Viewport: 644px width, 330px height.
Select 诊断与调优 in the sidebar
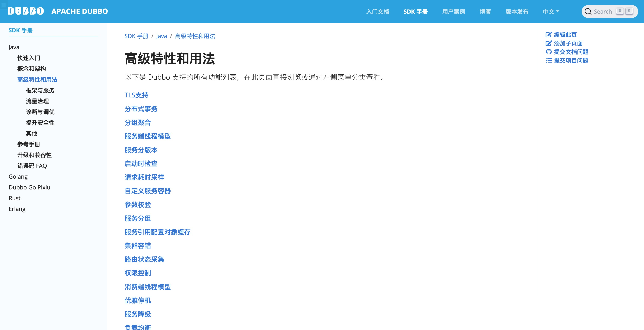point(40,112)
